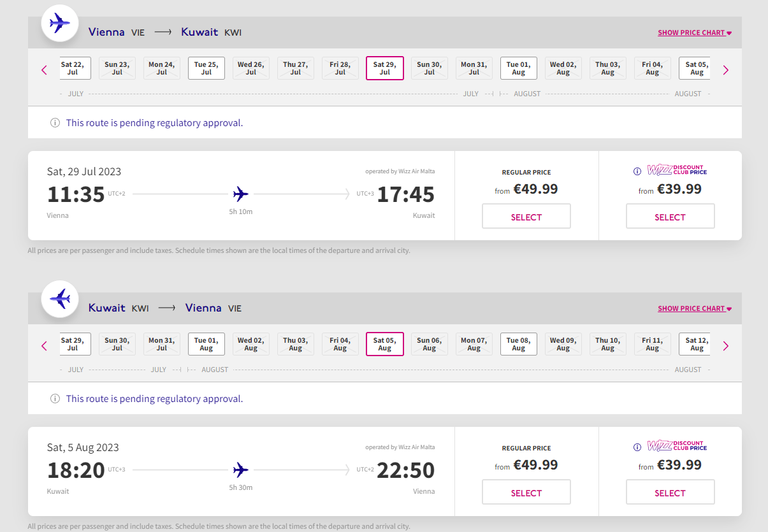Viewport: 768px width, 532px height.
Task: Choose Sat 29 Jul in return date strip
Action: 75,344
